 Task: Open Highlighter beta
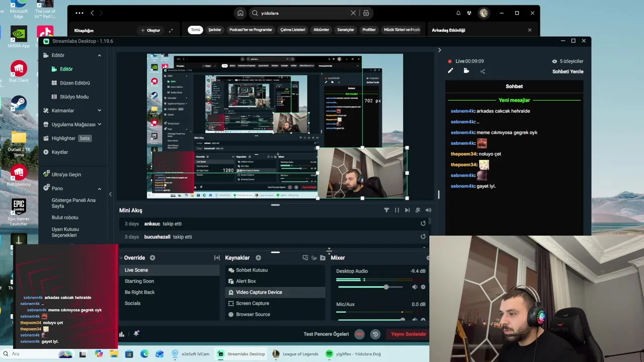pos(67,138)
